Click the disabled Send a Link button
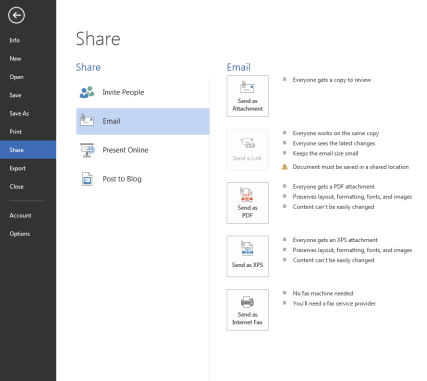427x381 pixels. click(248, 150)
